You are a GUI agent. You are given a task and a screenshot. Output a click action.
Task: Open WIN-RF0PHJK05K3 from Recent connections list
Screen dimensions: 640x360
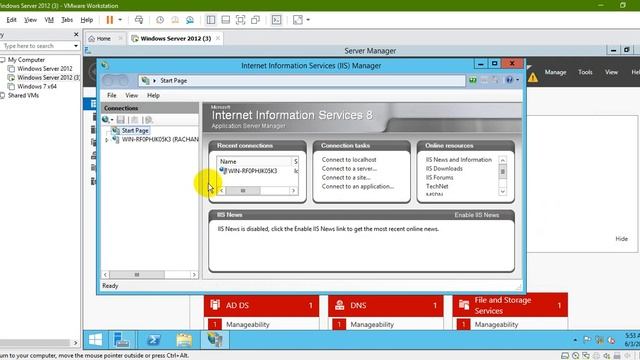click(252, 171)
